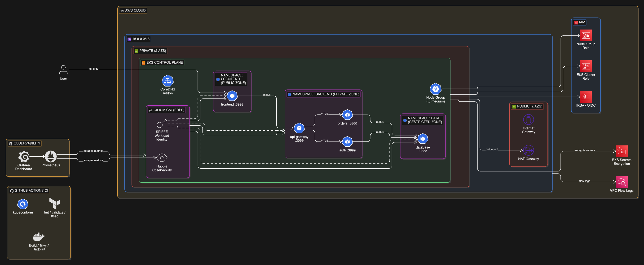Click the AWS CLOUD group label
The height and width of the screenshot is (265, 644).
coord(133,10)
